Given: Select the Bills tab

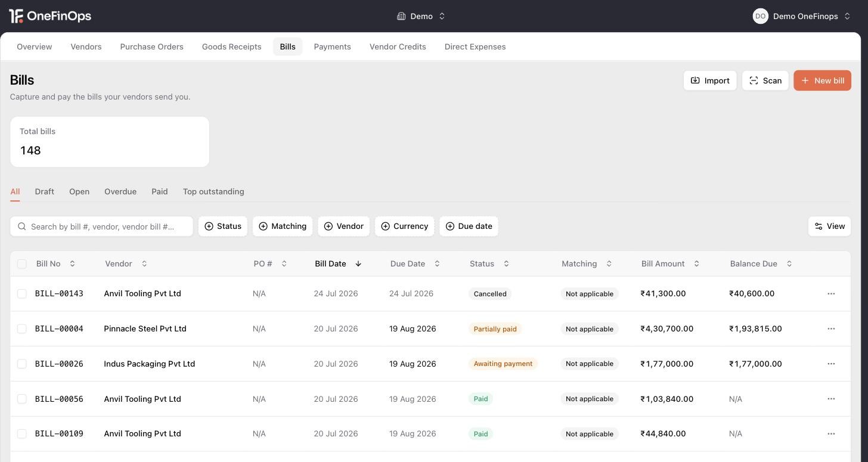Looking at the screenshot, I should 288,46.
